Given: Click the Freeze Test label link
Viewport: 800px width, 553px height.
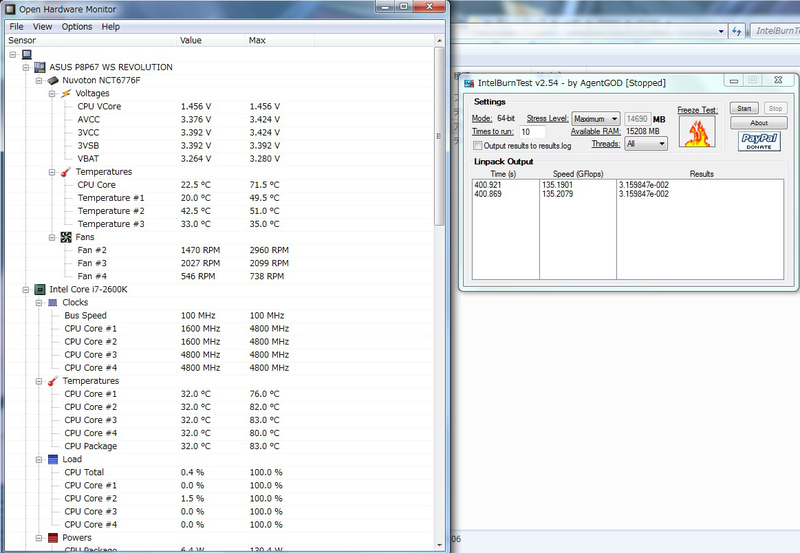Looking at the screenshot, I should (x=697, y=110).
